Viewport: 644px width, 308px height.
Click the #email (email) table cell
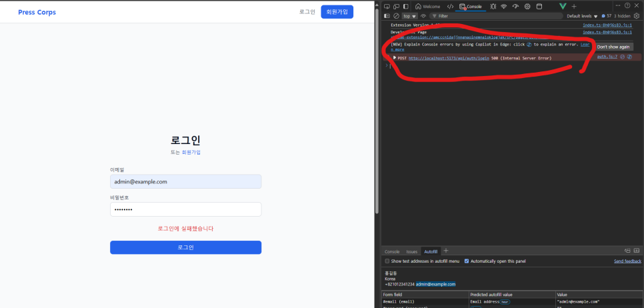[x=425, y=301]
